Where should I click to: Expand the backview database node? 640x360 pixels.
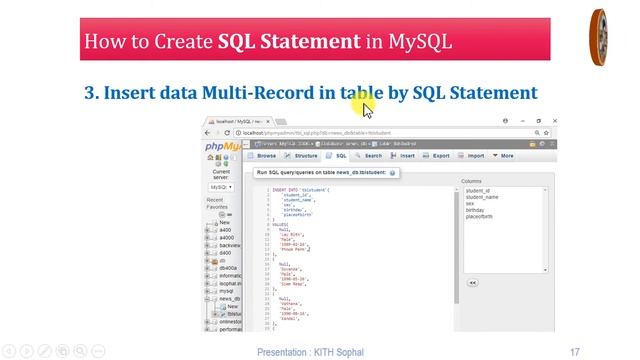pos(207,246)
